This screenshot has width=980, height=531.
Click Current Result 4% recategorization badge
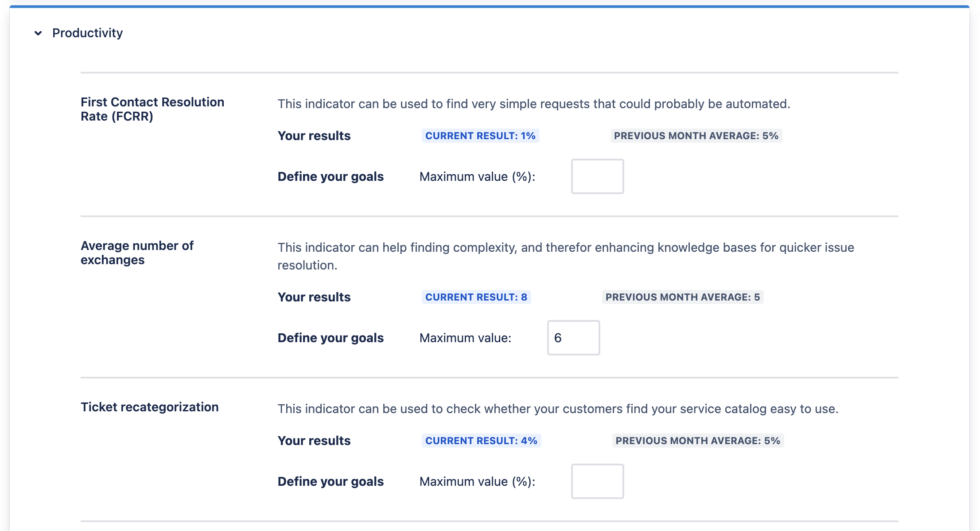[x=481, y=441]
